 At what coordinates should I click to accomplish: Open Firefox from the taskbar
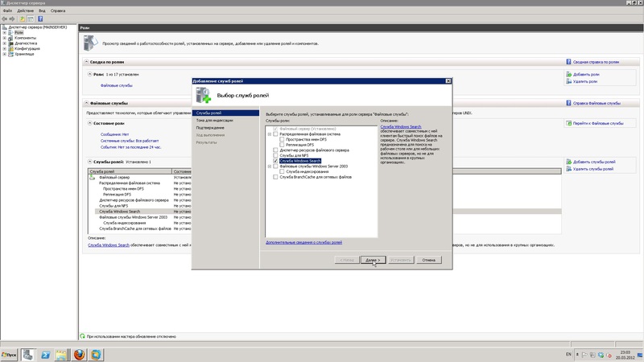click(79, 354)
